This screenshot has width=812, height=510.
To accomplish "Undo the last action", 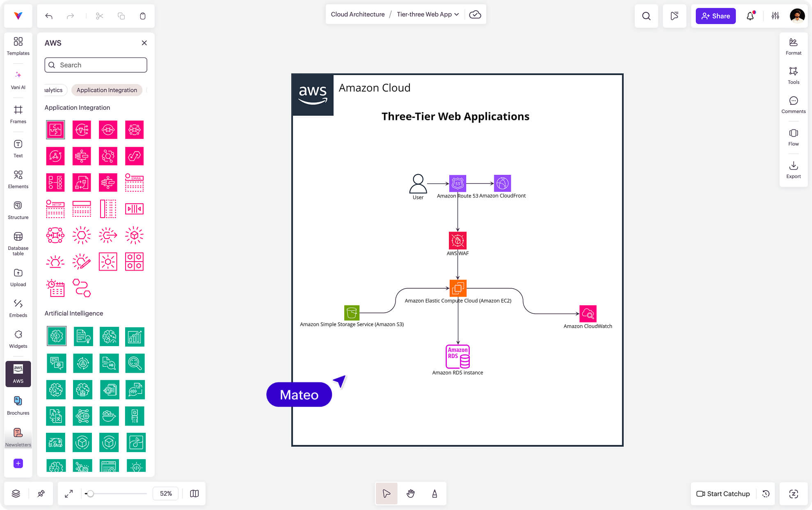I will (49, 16).
